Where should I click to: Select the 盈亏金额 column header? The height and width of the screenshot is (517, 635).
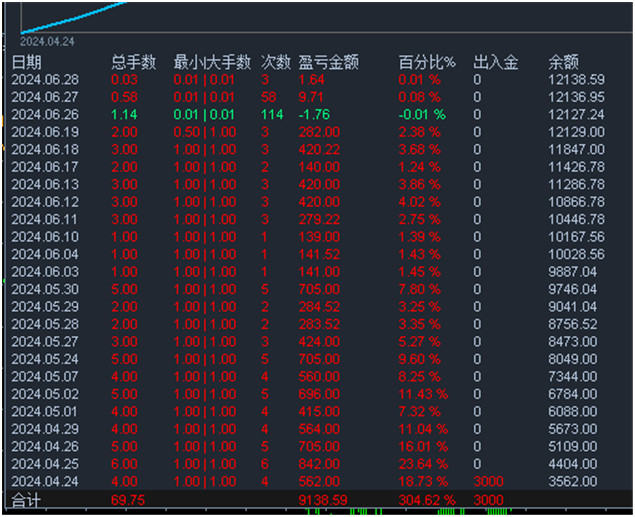(x=329, y=62)
